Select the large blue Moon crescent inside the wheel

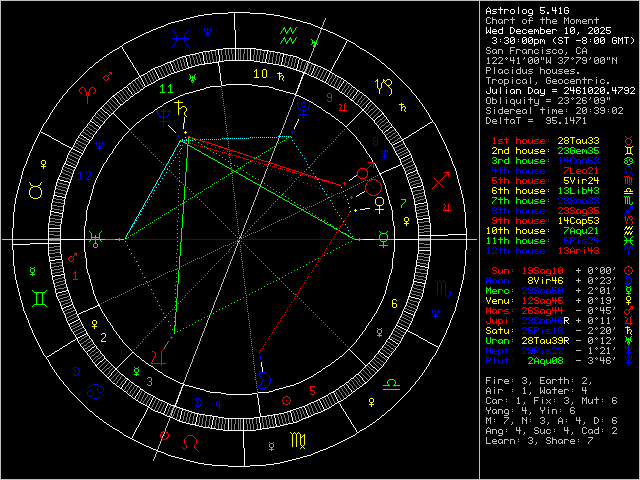pyautogui.click(x=264, y=380)
